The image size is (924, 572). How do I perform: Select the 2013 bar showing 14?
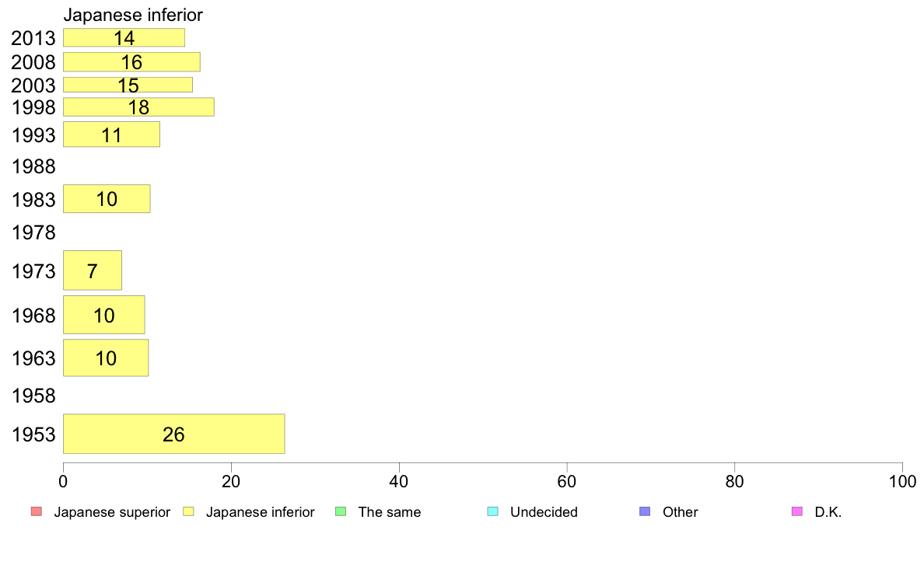click(124, 38)
